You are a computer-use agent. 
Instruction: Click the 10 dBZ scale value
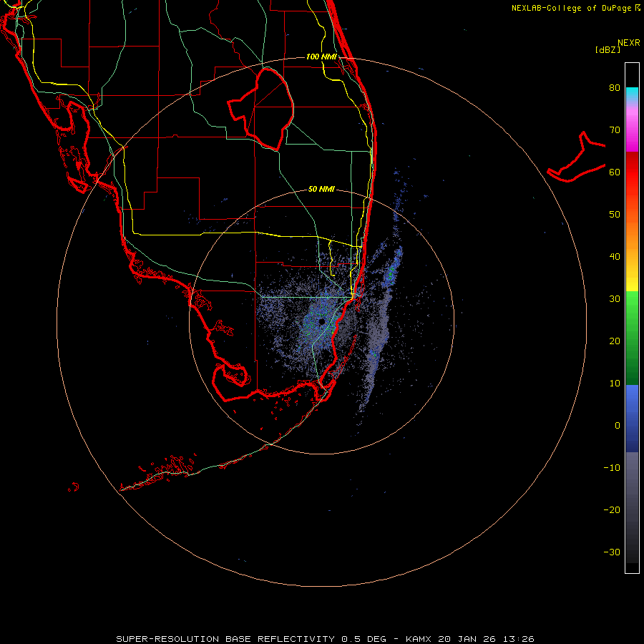(x=615, y=384)
